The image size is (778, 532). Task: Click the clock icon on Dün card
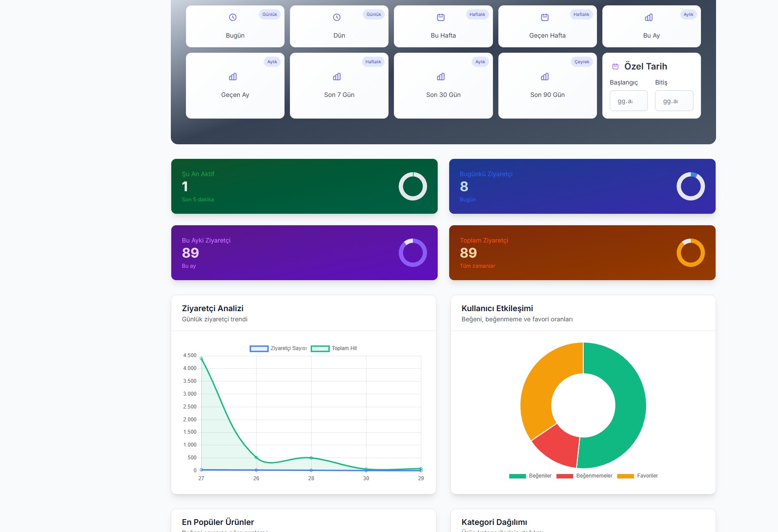[337, 17]
